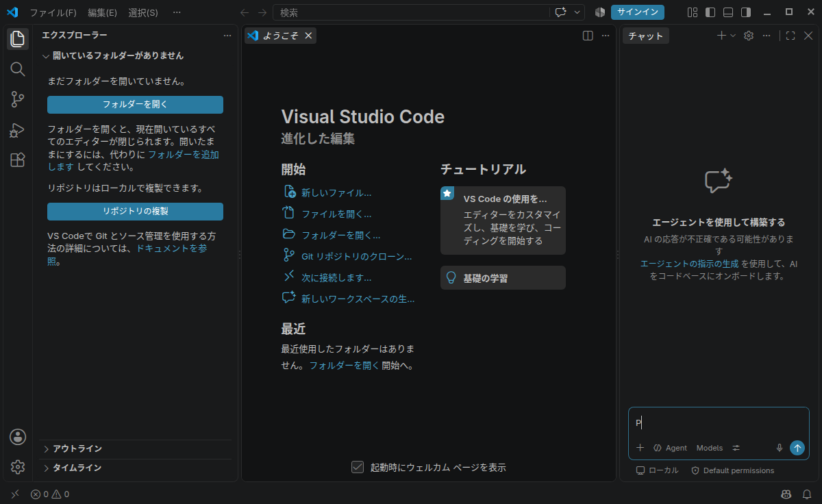Image resolution: width=822 pixels, height=504 pixels.
Task: Open chat settings gear icon
Action: coord(749,36)
